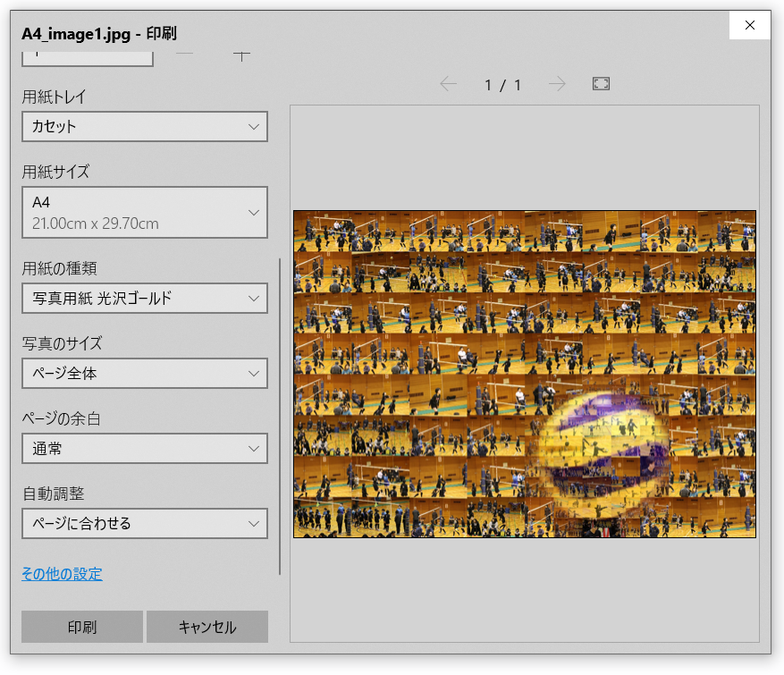Increase copies with the plus button

[x=241, y=55]
